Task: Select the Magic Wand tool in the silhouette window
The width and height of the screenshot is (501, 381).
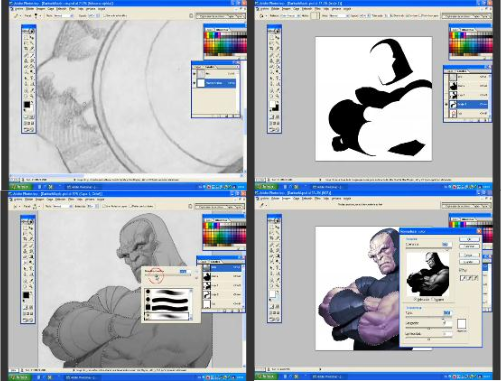Action: 277,43
